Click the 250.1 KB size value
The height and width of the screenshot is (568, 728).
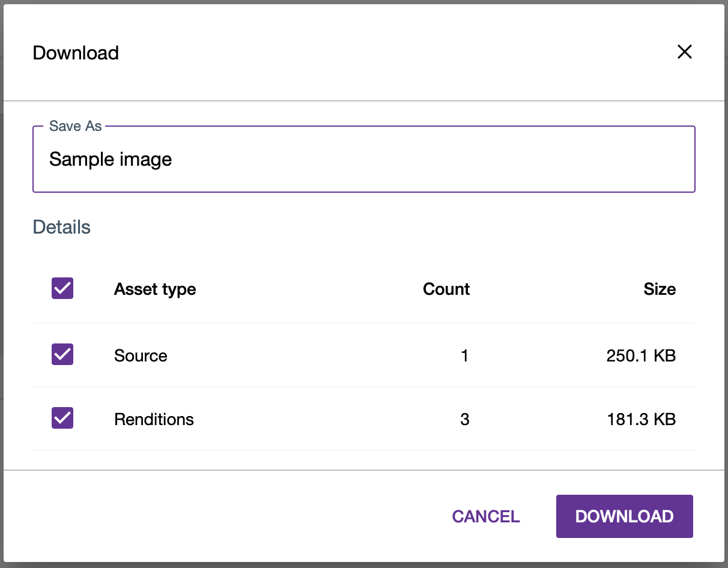(641, 355)
